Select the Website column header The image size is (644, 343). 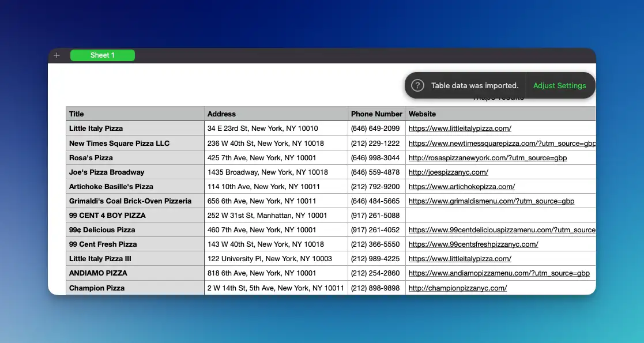tap(500, 114)
